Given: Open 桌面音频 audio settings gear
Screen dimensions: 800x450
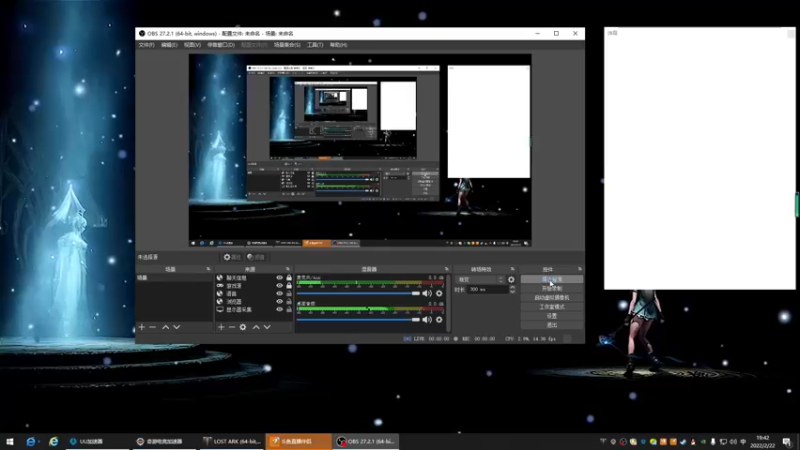Looking at the screenshot, I should [x=439, y=320].
